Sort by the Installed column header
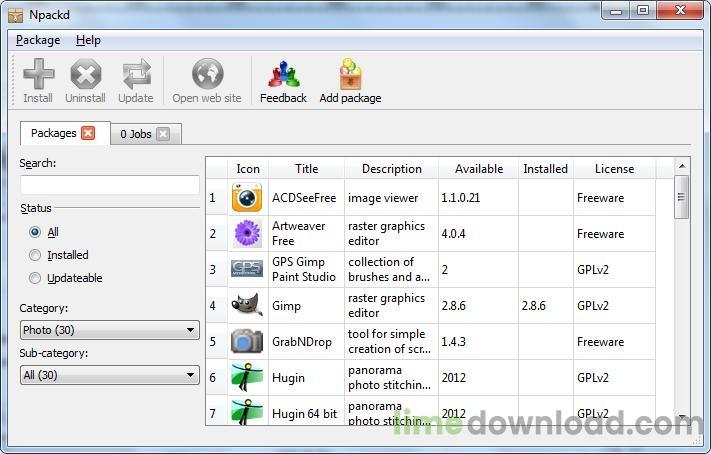Viewport: 711px width, 454px height. click(545, 169)
